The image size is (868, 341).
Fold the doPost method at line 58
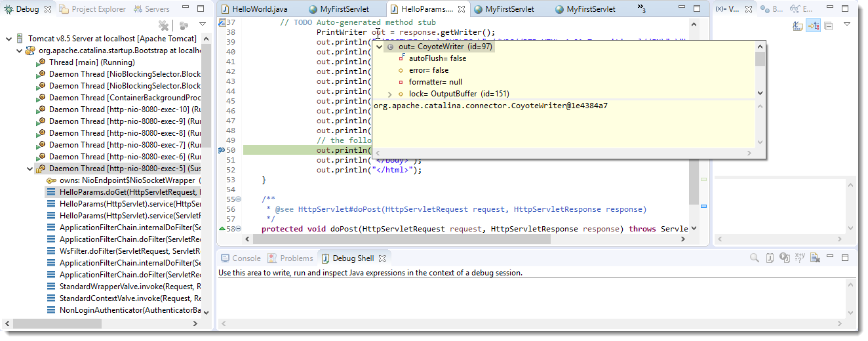point(238,229)
